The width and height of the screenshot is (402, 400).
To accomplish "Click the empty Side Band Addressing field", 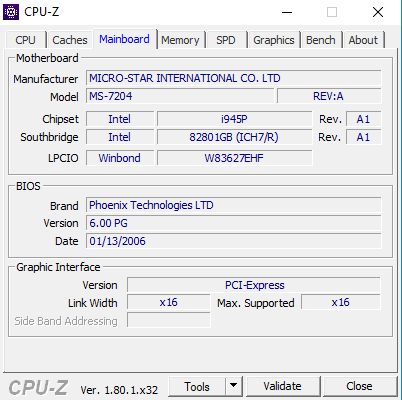I will [169, 320].
